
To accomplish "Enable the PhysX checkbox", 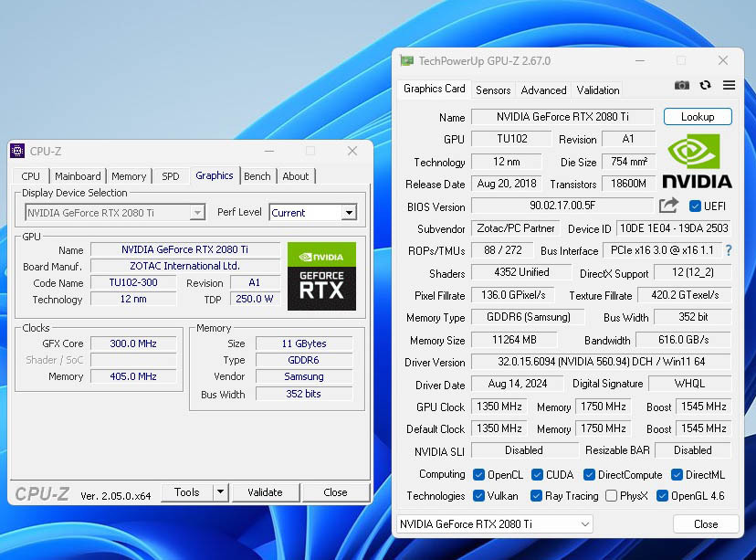I will coord(611,496).
